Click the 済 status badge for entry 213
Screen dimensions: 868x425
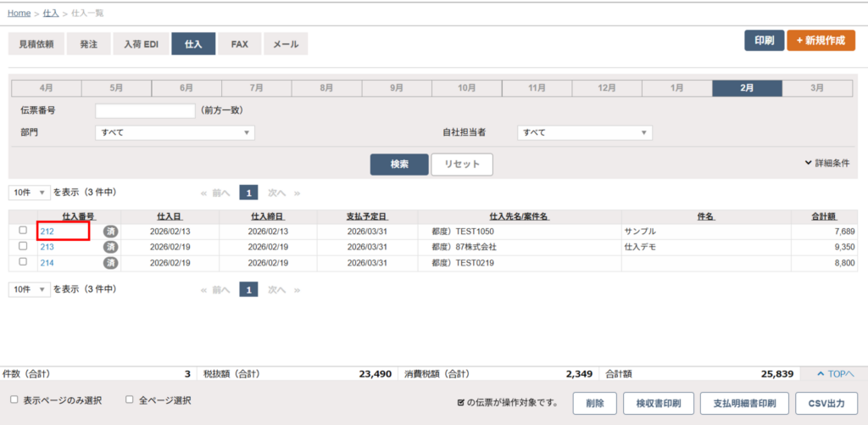pos(110,247)
